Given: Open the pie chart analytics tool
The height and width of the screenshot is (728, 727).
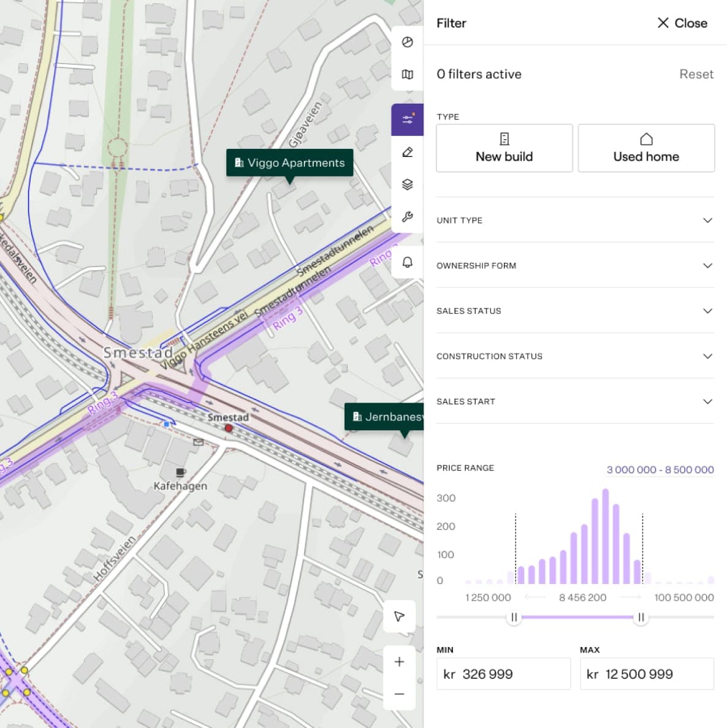Looking at the screenshot, I should point(407,42).
